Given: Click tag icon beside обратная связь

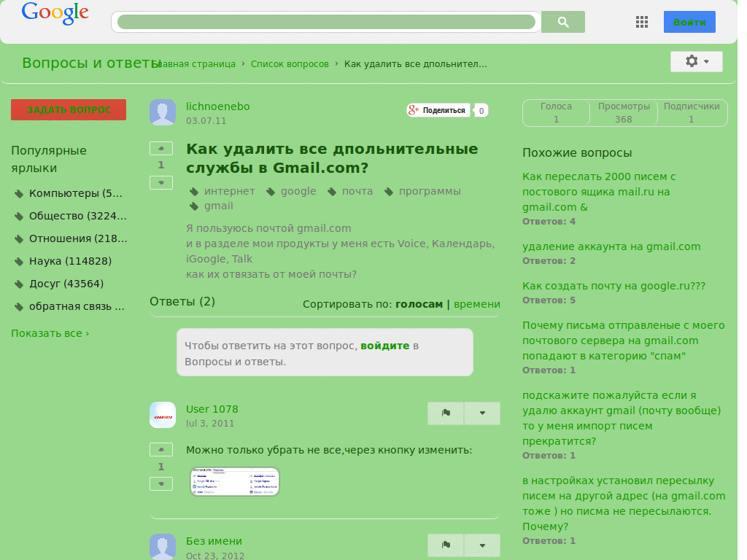Looking at the screenshot, I should [x=18, y=307].
